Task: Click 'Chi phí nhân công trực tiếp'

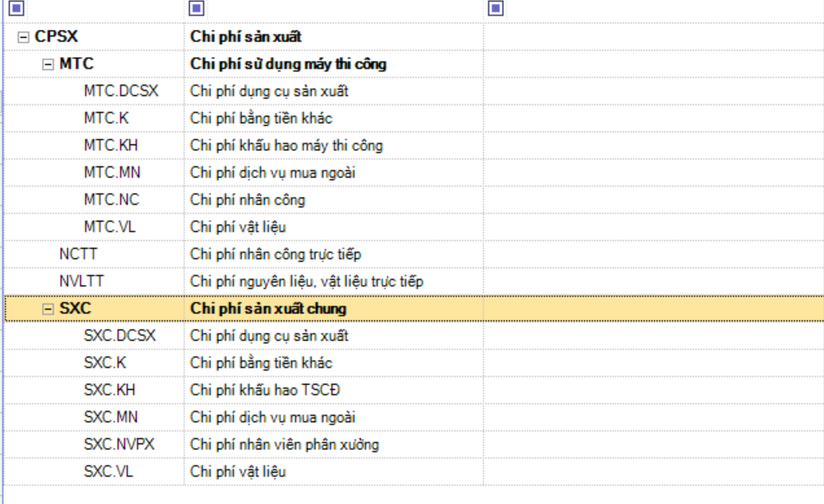Action: click(276, 254)
